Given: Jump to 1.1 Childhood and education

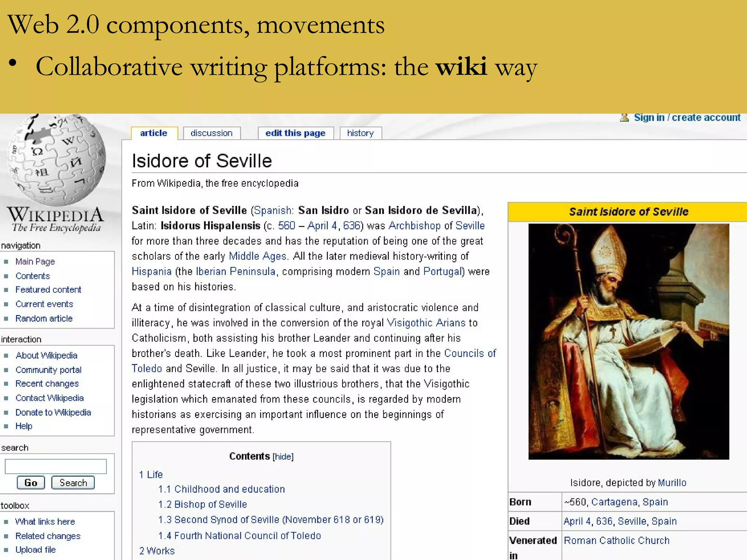Looking at the screenshot, I should [x=221, y=489].
